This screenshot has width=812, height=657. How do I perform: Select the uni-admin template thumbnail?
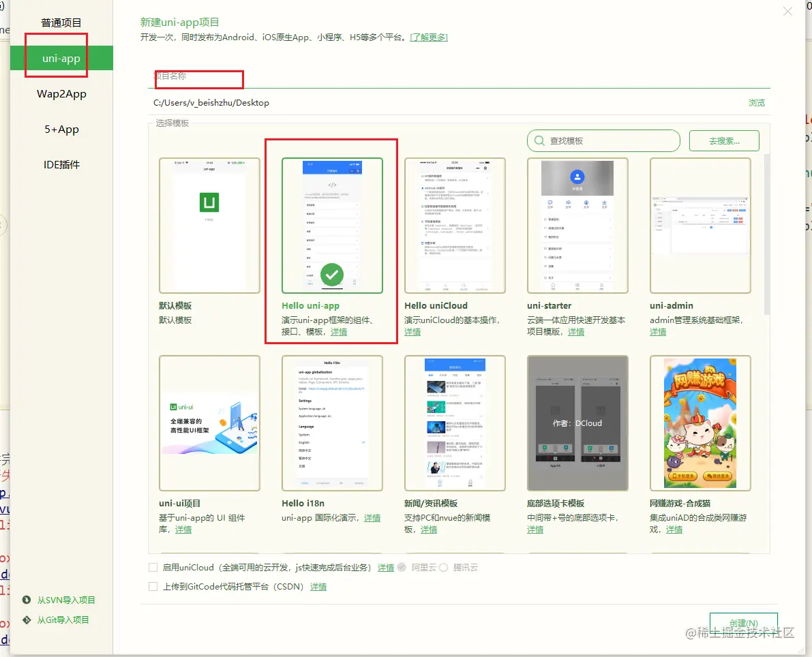click(x=700, y=226)
